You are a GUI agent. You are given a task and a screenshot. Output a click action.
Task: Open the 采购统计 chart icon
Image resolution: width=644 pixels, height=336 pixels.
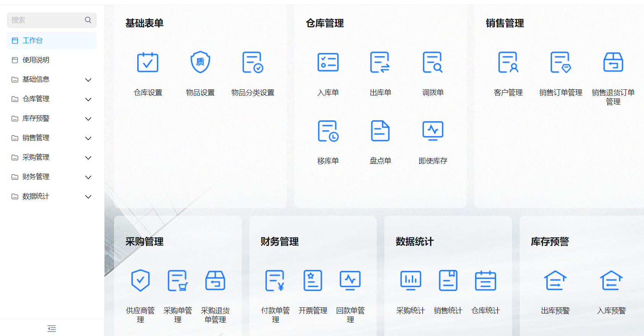[411, 281]
